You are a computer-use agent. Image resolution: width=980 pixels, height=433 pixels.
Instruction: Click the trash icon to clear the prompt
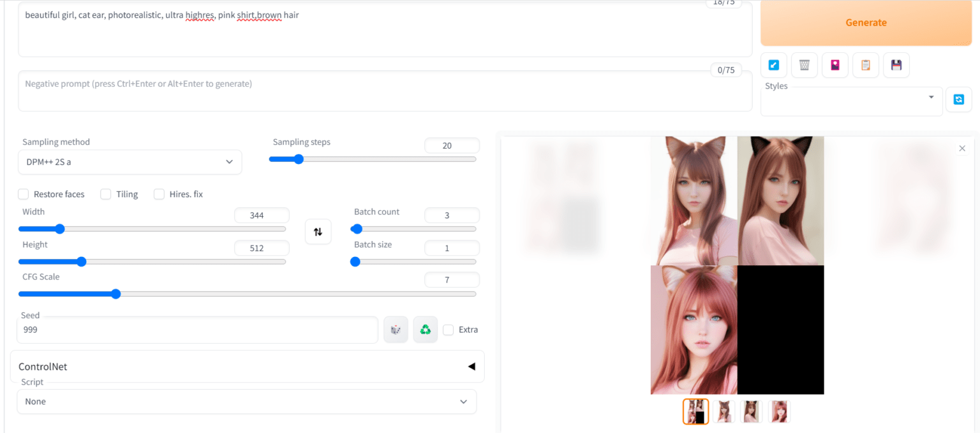pos(804,64)
